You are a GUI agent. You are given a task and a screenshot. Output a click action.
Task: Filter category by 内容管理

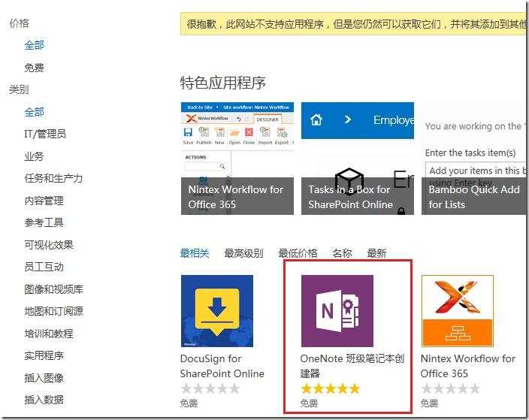[44, 201]
